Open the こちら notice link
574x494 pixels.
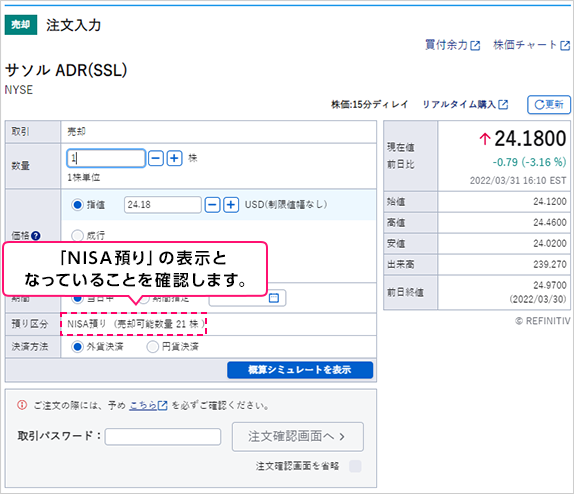(x=148, y=405)
